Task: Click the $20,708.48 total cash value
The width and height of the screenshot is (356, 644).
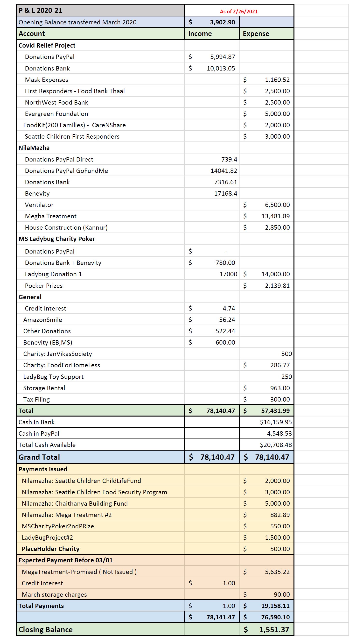Action: coord(266,445)
